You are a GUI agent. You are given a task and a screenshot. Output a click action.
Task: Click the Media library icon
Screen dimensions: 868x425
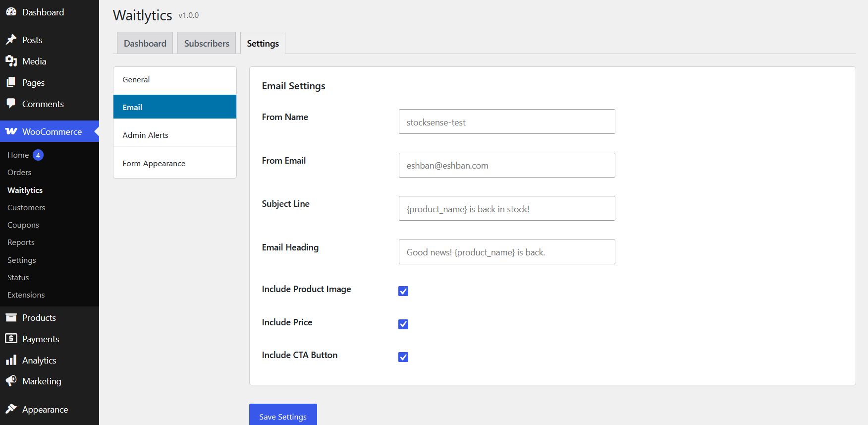(x=11, y=61)
